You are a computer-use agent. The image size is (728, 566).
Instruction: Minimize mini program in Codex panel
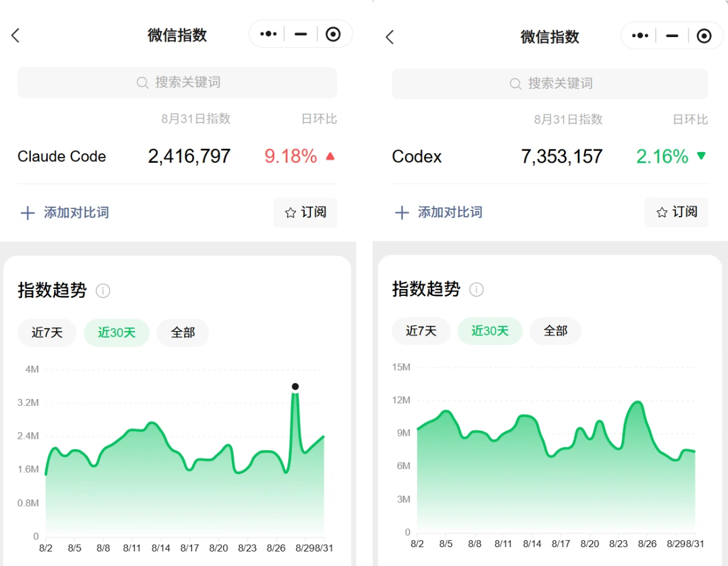coord(672,36)
